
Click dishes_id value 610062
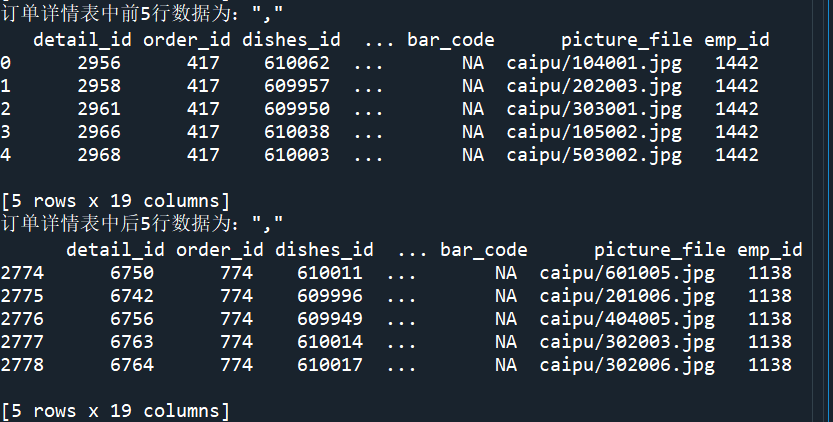coord(297,63)
